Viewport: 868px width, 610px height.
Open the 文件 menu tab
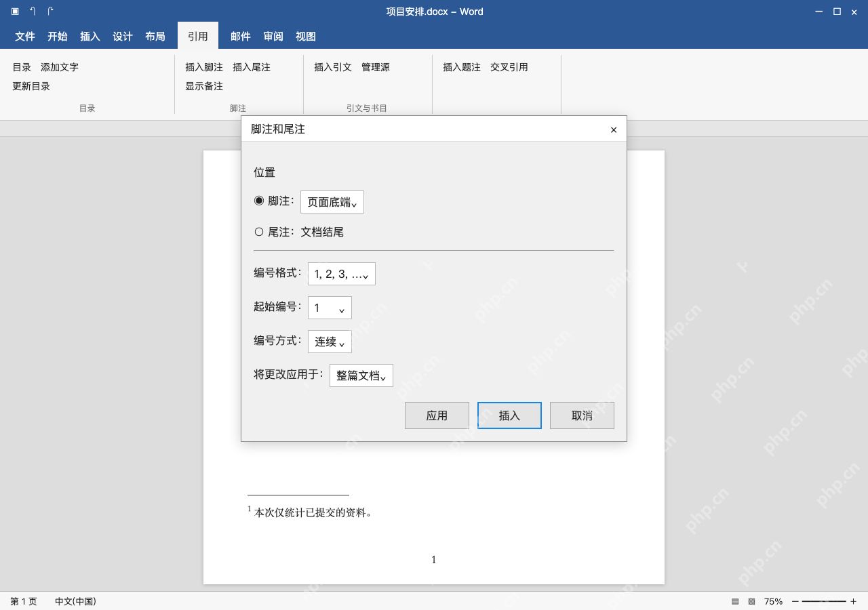tap(25, 37)
